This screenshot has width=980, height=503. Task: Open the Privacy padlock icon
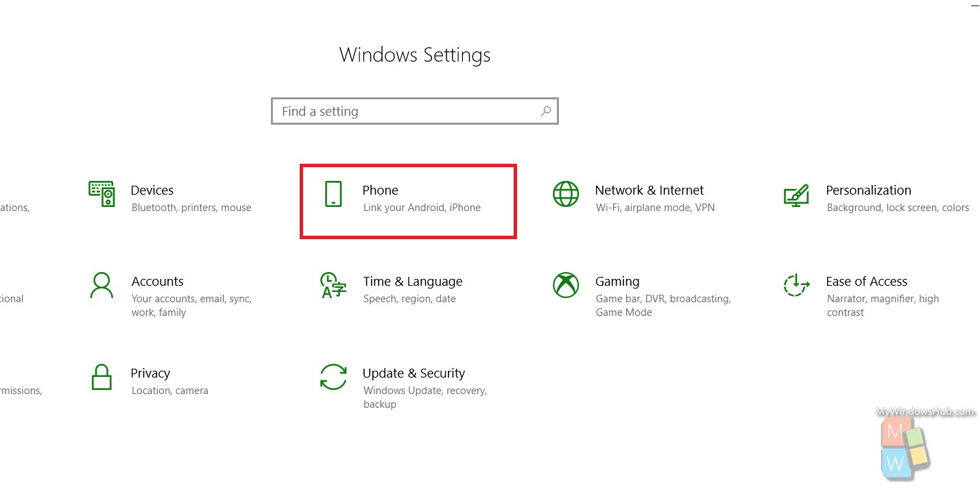(x=101, y=377)
